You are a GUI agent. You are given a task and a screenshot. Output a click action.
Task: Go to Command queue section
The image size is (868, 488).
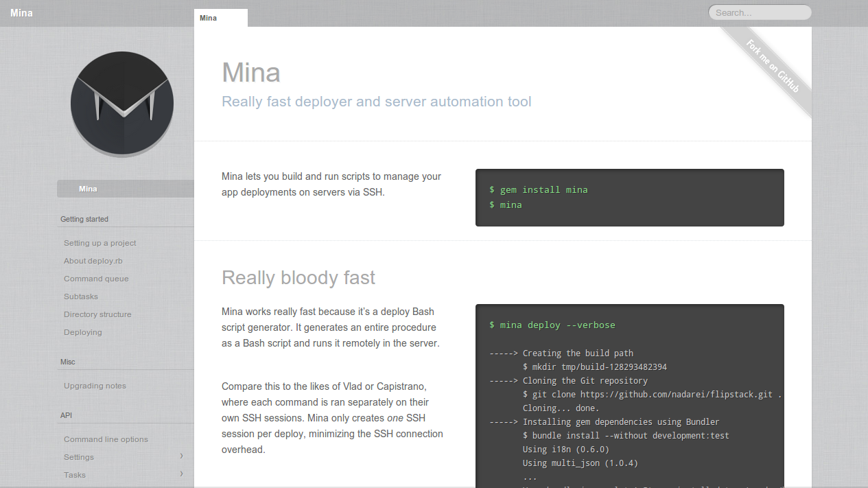[96, 279]
